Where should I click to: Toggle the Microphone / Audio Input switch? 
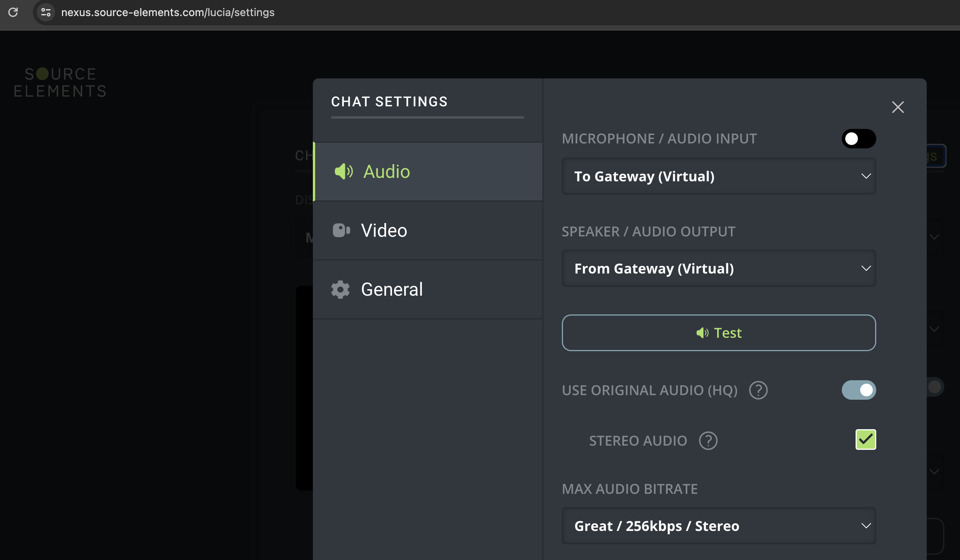[x=858, y=138]
